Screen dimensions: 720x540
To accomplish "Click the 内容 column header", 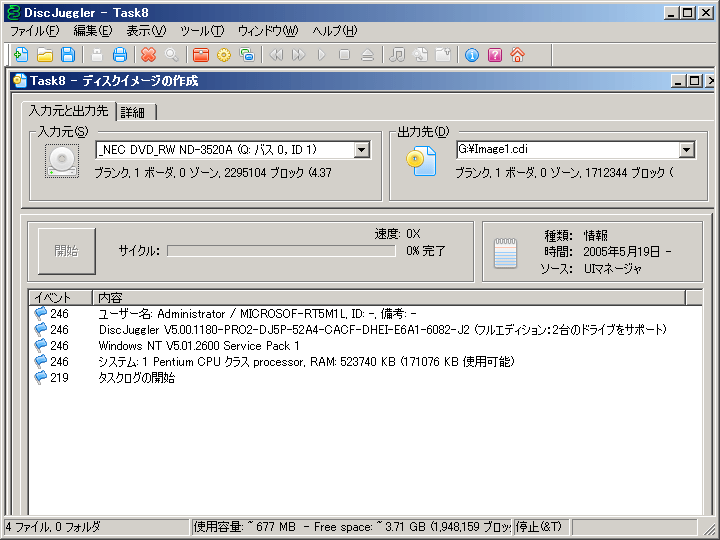I will tap(389, 298).
